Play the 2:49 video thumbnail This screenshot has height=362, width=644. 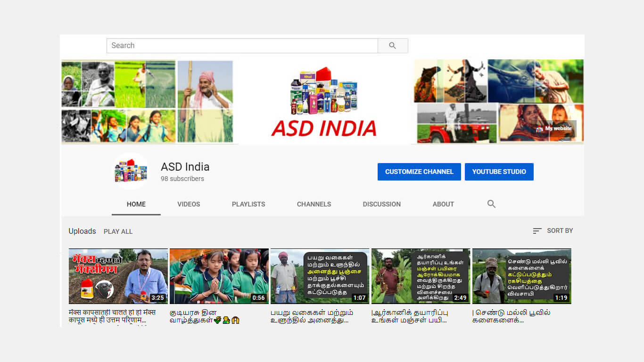(x=421, y=276)
